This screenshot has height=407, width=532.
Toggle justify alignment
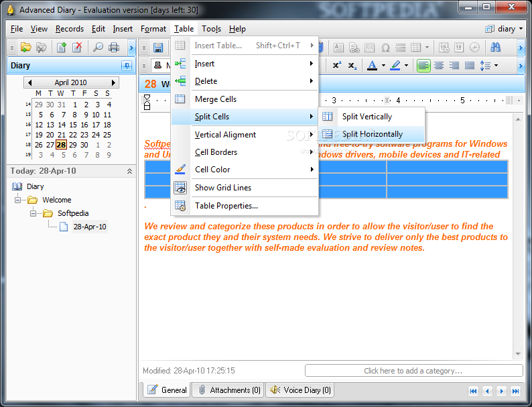[470, 65]
